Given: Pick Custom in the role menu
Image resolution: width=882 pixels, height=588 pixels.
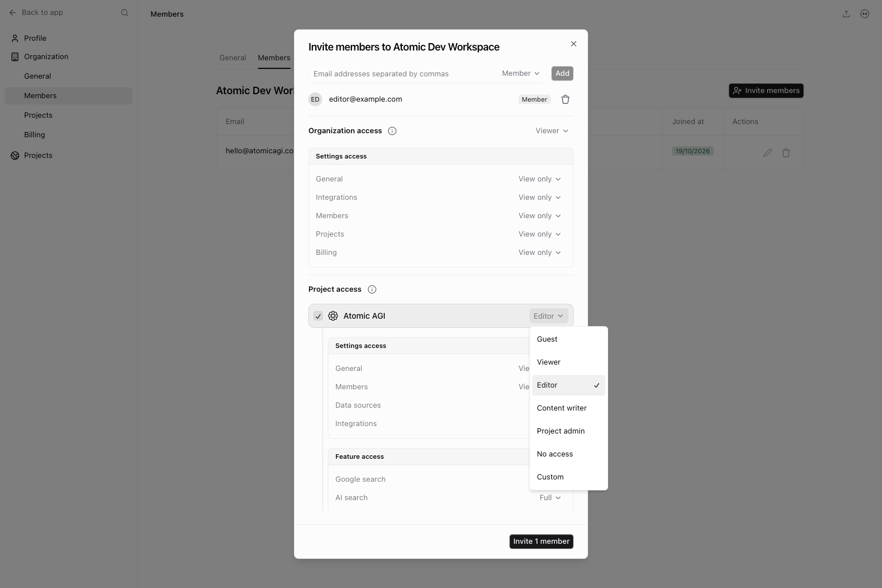Looking at the screenshot, I should click(x=568, y=477).
